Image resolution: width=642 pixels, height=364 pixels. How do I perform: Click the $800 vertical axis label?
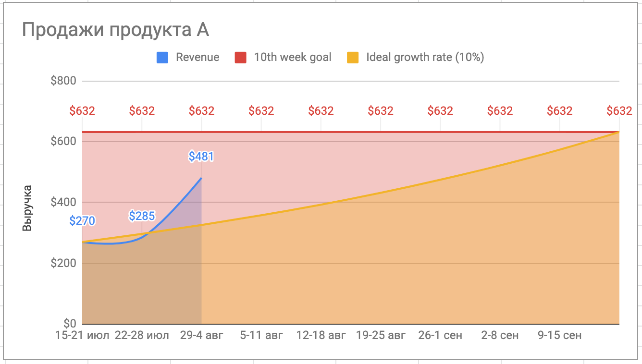pos(63,81)
